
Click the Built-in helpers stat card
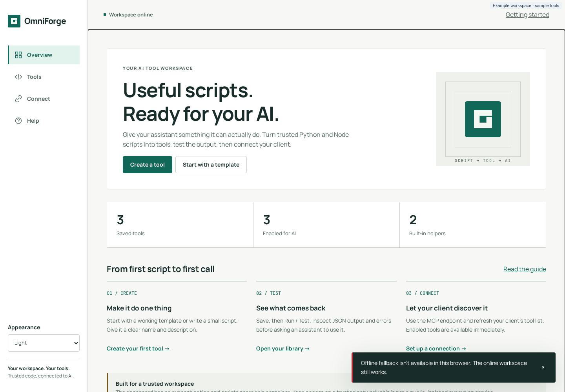point(473,225)
